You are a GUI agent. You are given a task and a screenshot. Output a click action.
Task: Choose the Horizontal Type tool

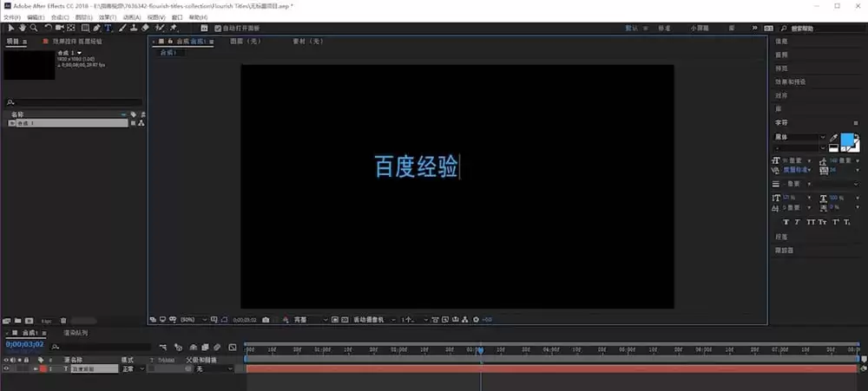pyautogui.click(x=108, y=28)
